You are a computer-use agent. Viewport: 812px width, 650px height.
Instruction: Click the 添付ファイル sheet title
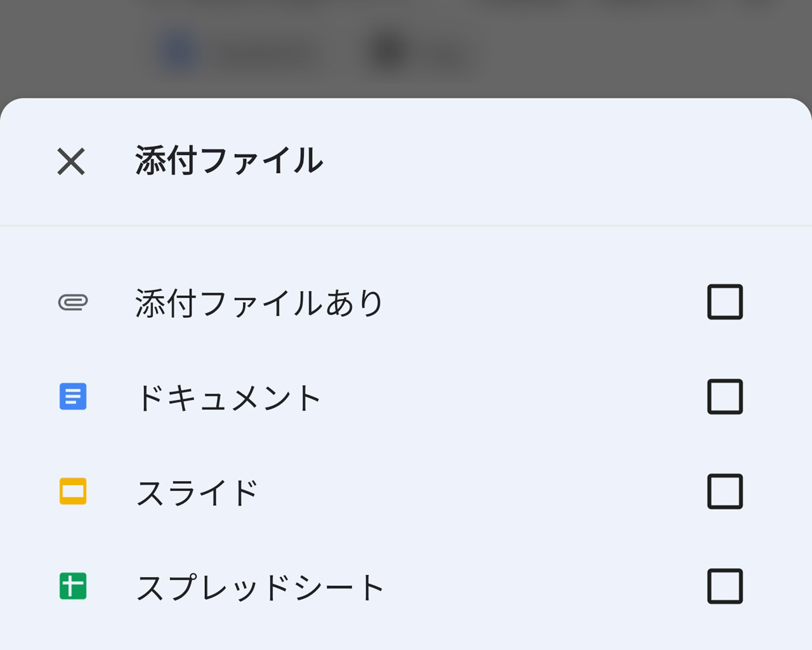point(229,161)
